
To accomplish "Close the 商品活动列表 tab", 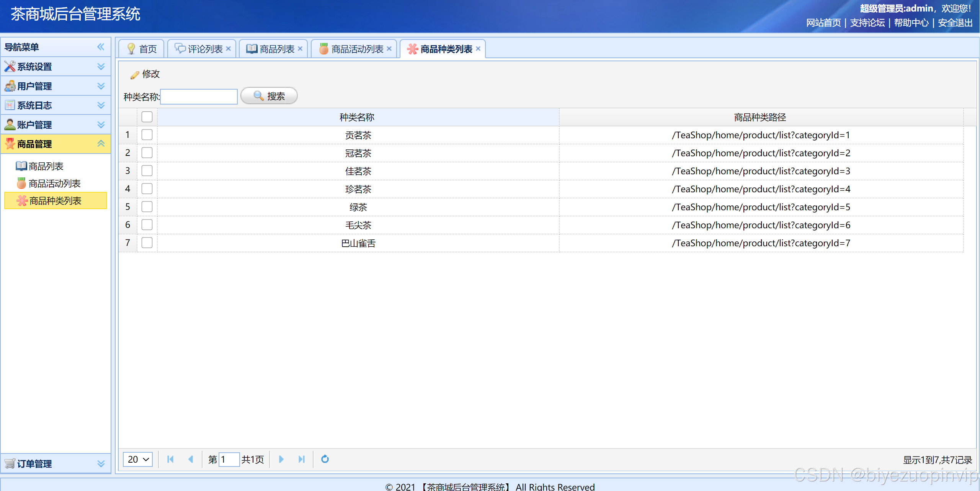I will click(389, 49).
